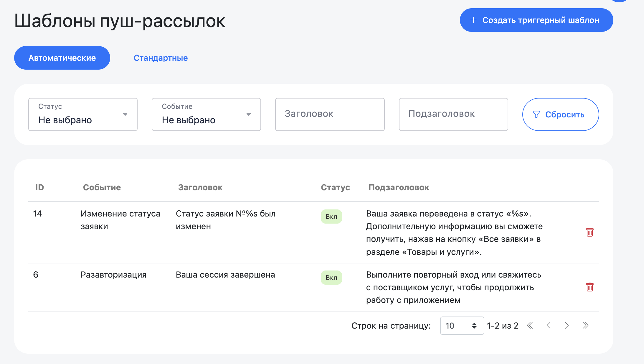
Task: Open the Изменение статуса заявки row
Action: coord(120,220)
